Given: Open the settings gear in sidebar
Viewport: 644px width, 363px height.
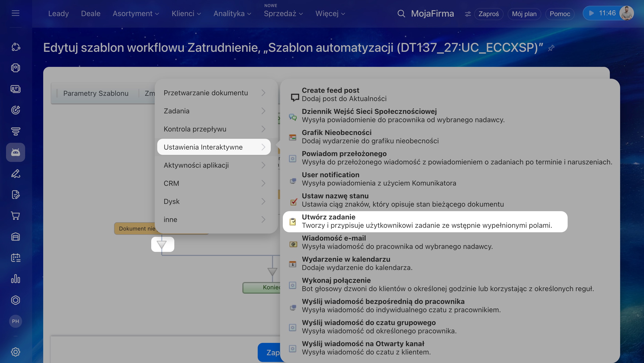Looking at the screenshot, I should [x=16, y=352].
